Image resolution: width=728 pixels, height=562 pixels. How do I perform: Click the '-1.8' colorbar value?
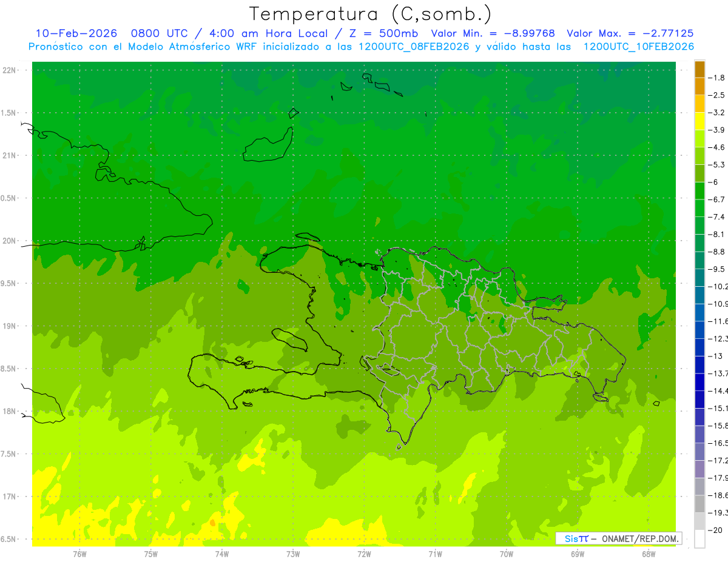[717, 78]
